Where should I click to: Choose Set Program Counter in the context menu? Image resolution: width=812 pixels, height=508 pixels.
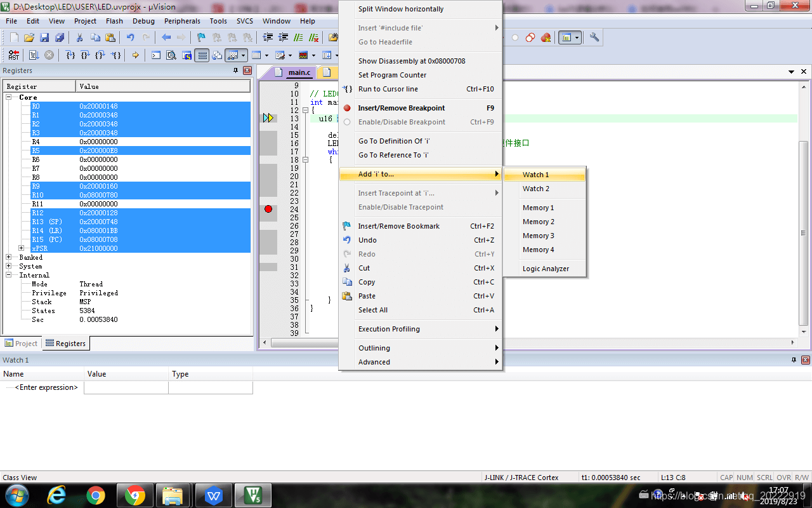click(x=420, y=75)
